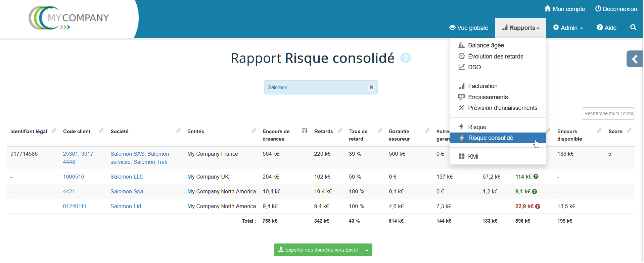This screenshot has width=644, height=263.
Task: Open export format dropdown arrow
Action: pyautogui.click(x=367, y=250)
